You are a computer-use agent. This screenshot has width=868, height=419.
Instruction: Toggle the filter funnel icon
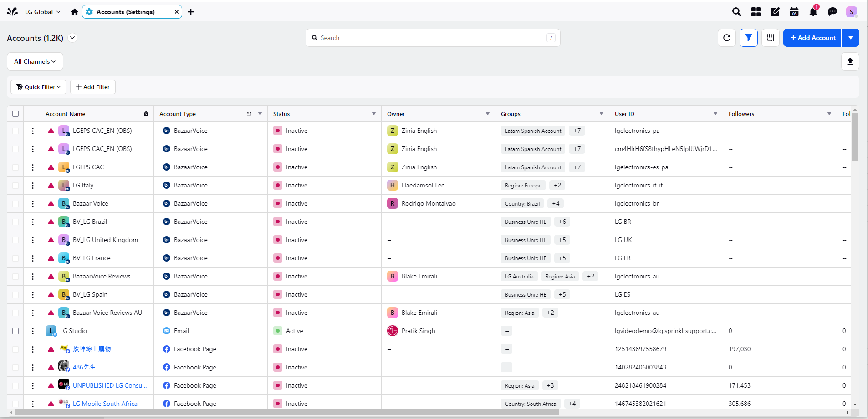click(x=749, y=38)
